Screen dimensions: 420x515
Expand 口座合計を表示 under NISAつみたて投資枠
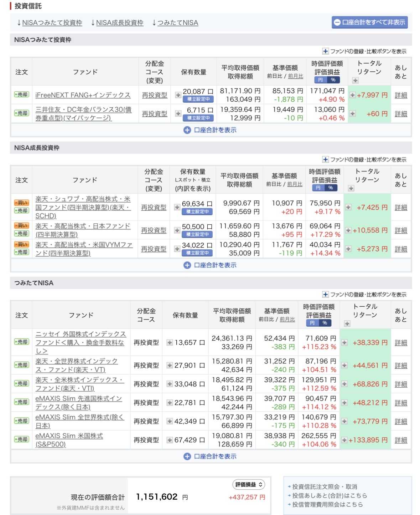[210, 130]
